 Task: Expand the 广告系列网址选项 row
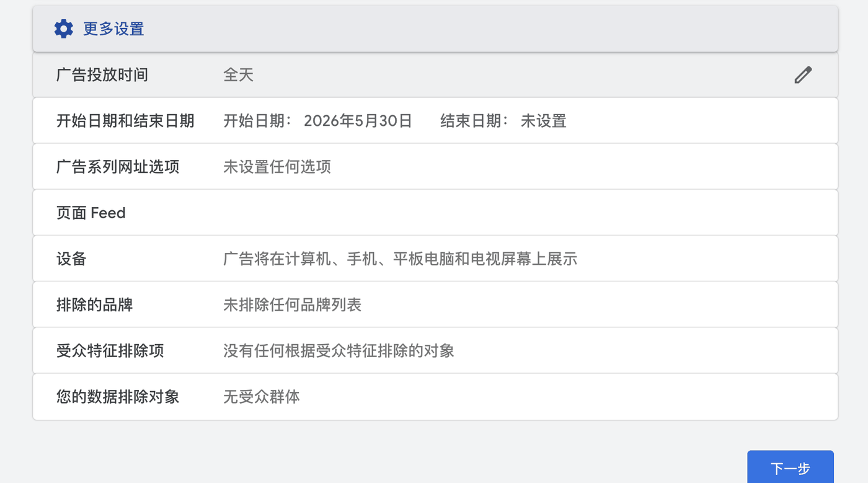(x=435, y=167)
